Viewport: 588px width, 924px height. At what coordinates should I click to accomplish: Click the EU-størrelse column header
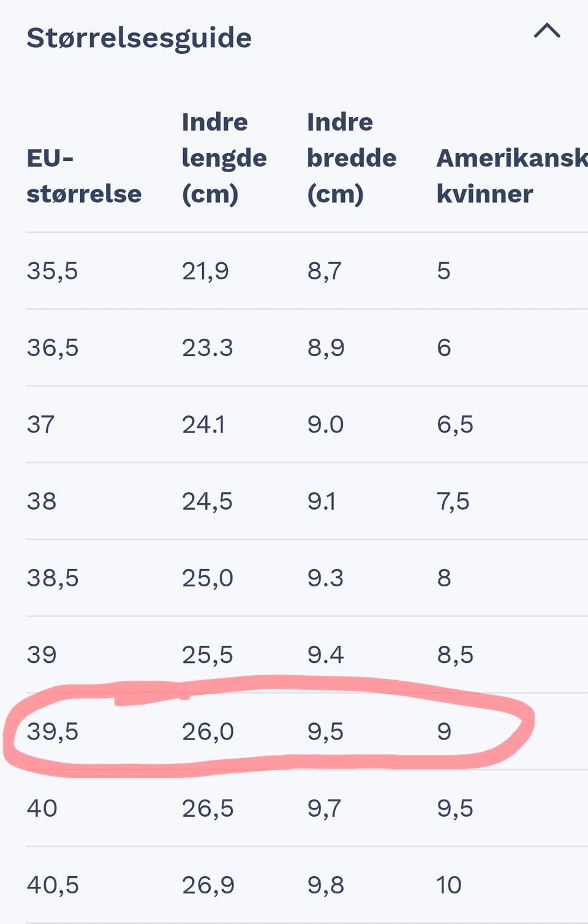84,176
